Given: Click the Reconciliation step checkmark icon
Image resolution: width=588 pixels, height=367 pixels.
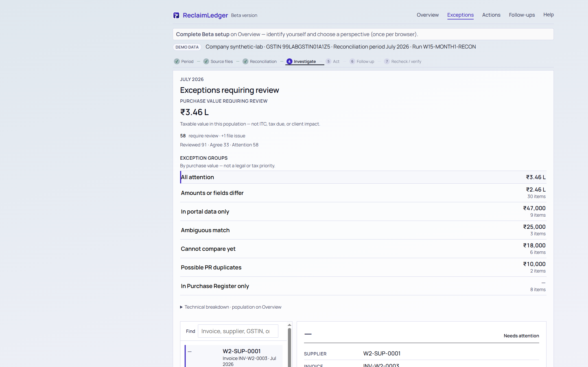Looking at the screenshot, I should pos(245,61).
